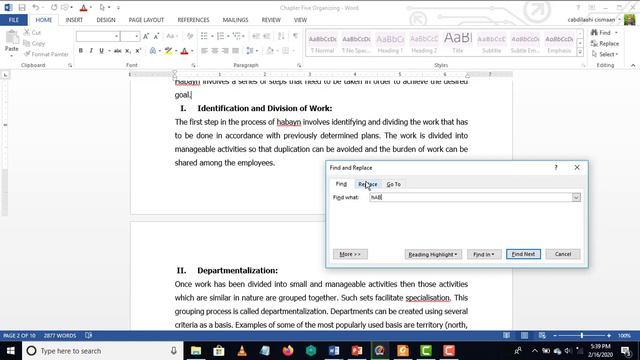The image size is (640, 360).
Task: Toggle Underline formatting button
Action: click(x=101, y=51)
